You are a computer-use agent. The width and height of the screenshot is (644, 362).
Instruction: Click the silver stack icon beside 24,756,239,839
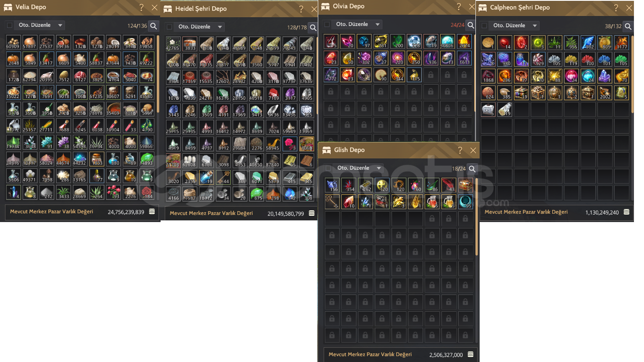(152, 212)
